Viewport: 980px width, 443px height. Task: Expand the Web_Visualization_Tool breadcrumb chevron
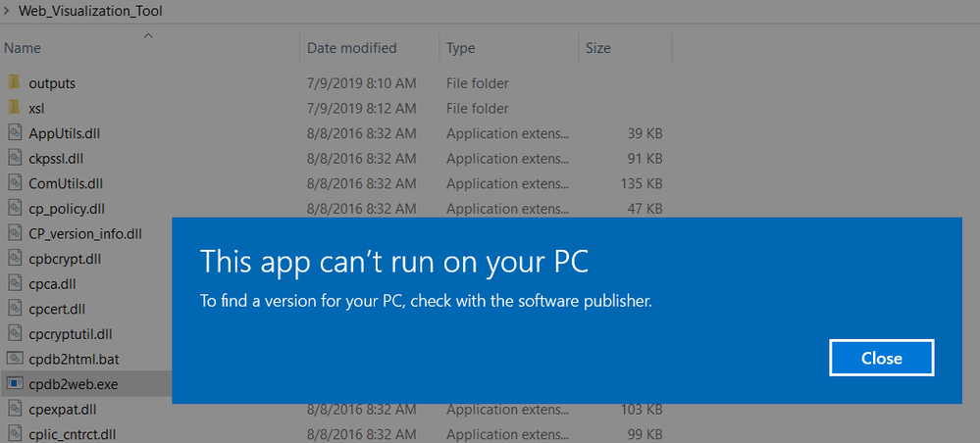tap(8, 12)
